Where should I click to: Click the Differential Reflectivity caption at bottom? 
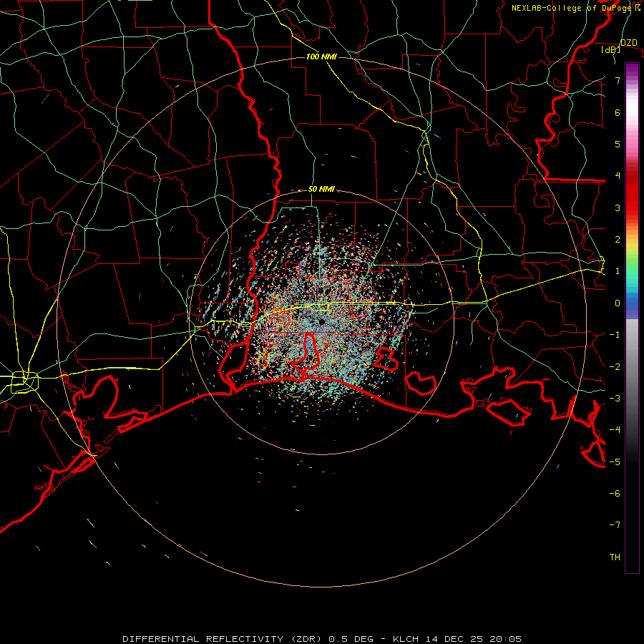(x=322, y=639)
